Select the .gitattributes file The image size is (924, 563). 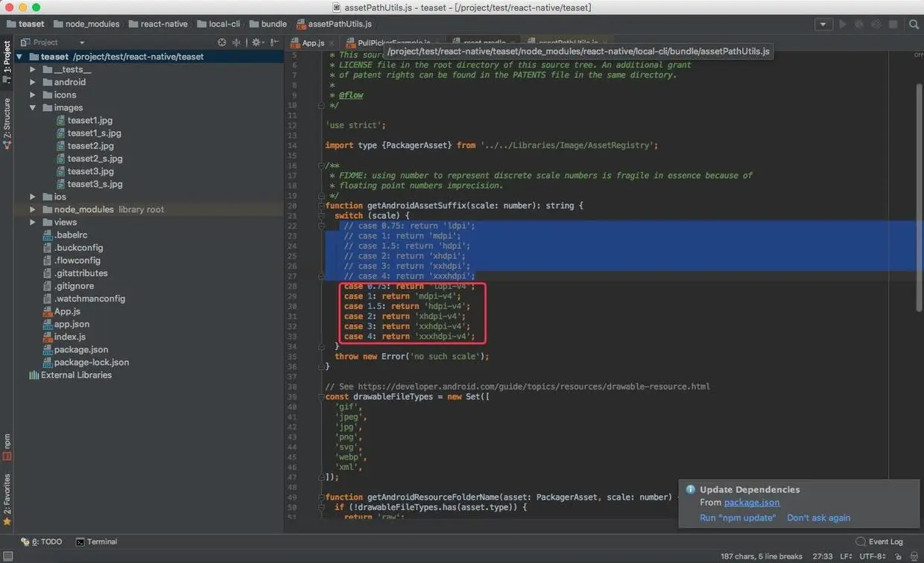80,273
